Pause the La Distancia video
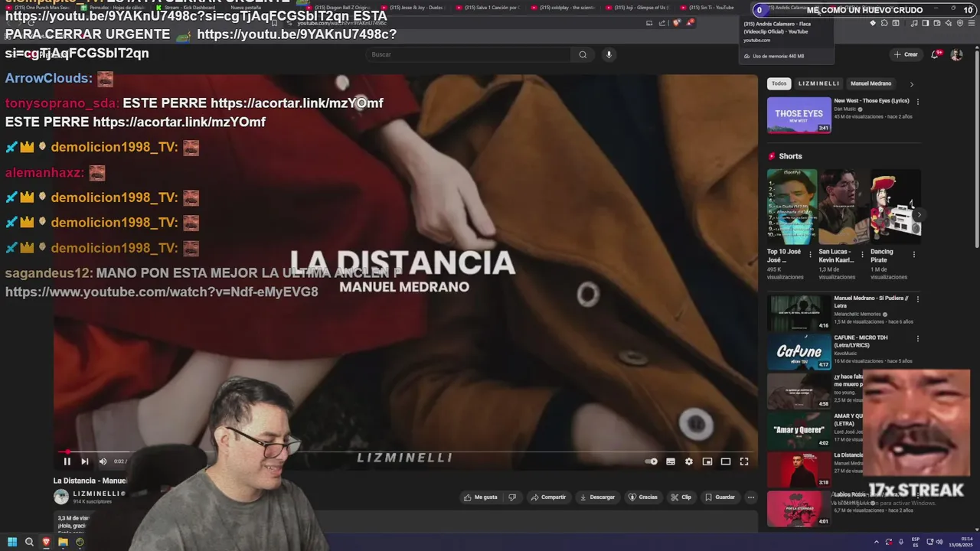 pos(67,461)
